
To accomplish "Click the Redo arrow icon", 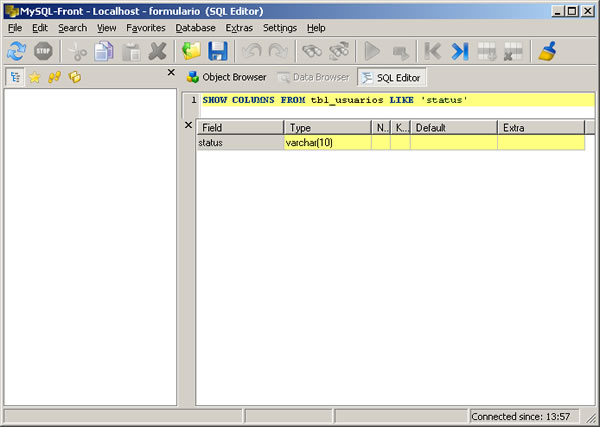I will click(x=278, y=51).
